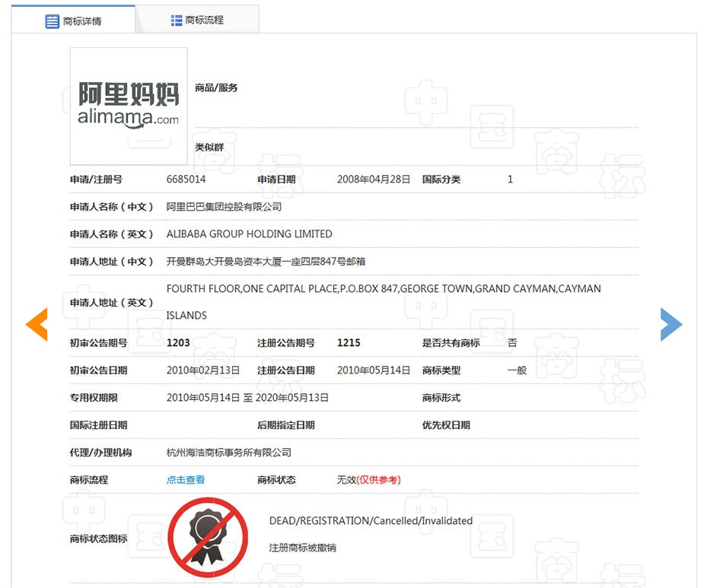704x588 pixels.
Task: Open the 点击查看 trademark process link
Action: tap(186, 480)
